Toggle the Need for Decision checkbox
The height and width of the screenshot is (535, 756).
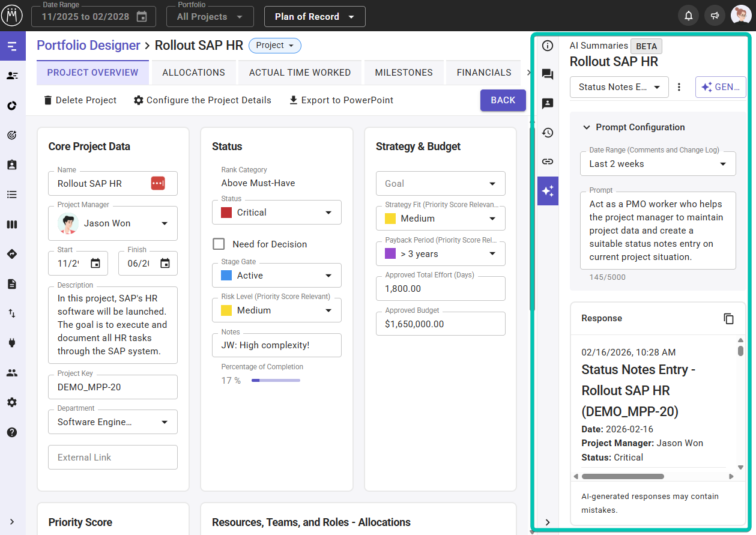pos(219,244)
